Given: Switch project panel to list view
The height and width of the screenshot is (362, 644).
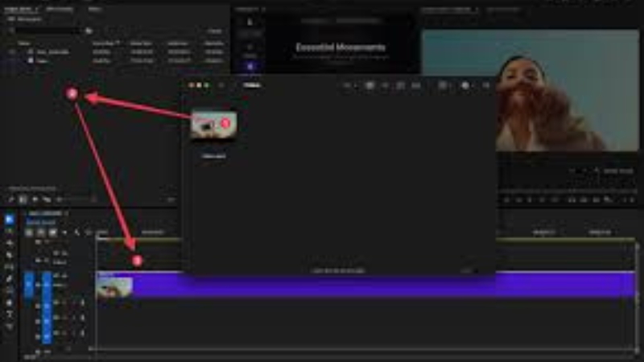Looking at the screenshot, I should click(23, 199).
